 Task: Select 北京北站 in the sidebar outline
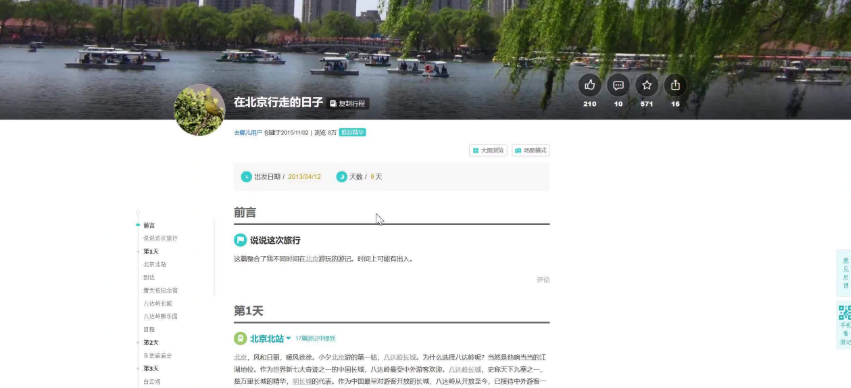pos(155,264)
